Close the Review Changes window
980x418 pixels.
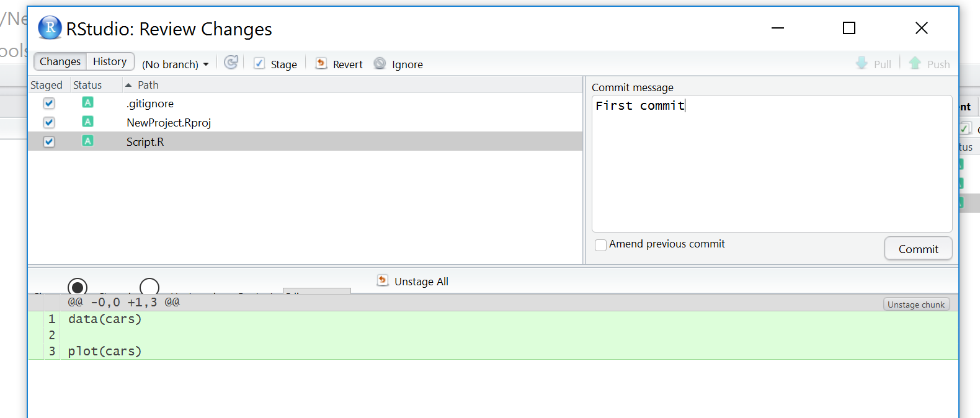click(922, 28)
